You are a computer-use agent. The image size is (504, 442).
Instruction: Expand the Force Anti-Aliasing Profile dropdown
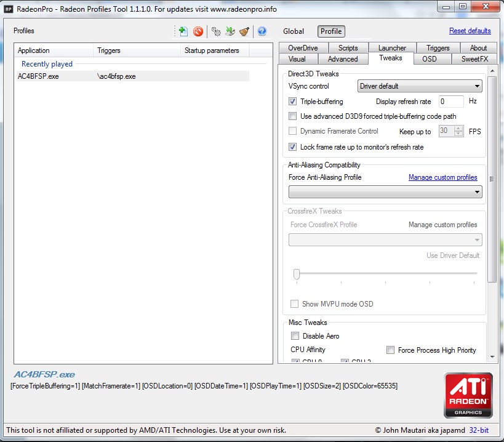coord(385,193)
